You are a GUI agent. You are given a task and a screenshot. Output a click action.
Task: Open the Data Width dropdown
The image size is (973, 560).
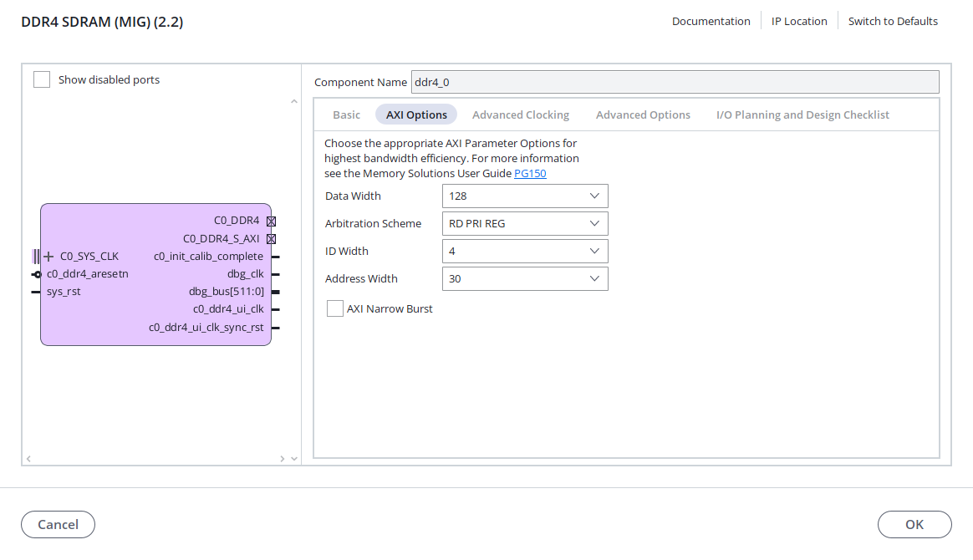tap(525, 196)
